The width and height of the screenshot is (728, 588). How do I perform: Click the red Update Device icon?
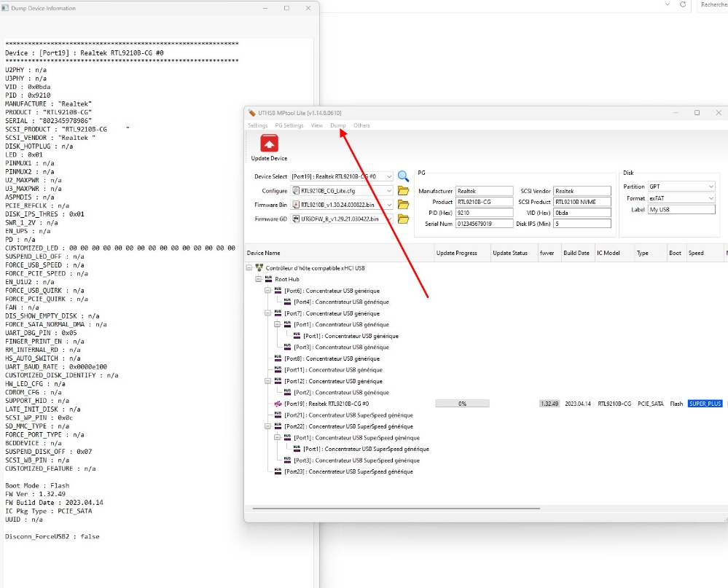click(x=269, y=144)
